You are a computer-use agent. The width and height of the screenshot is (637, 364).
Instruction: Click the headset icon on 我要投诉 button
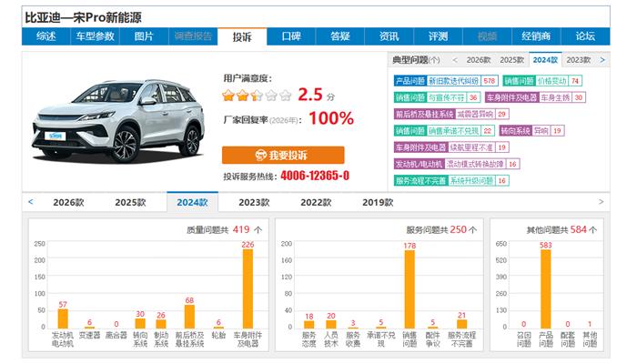tap(261, 155)
